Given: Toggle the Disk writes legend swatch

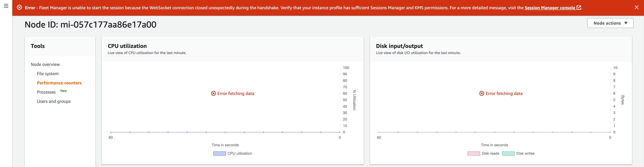Looking at the screenshot, I should point(508,153).
